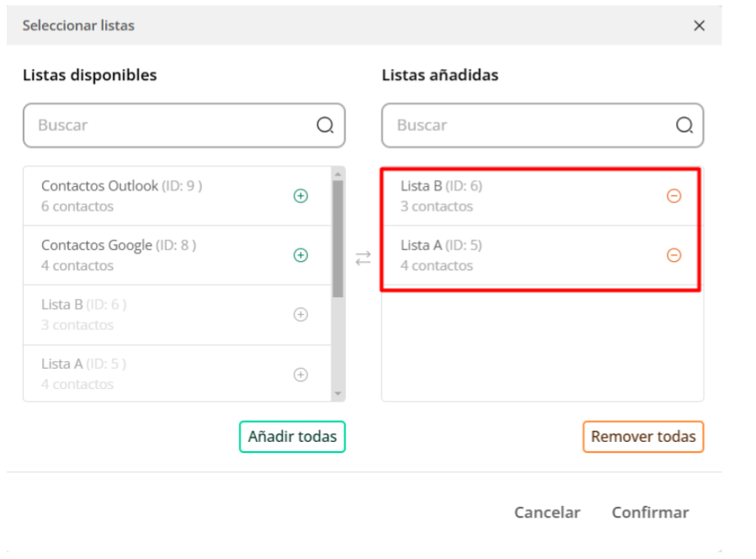Focus the Buscar field under Listas añadidas
The image size is (756, 559).
coord(543,125)
